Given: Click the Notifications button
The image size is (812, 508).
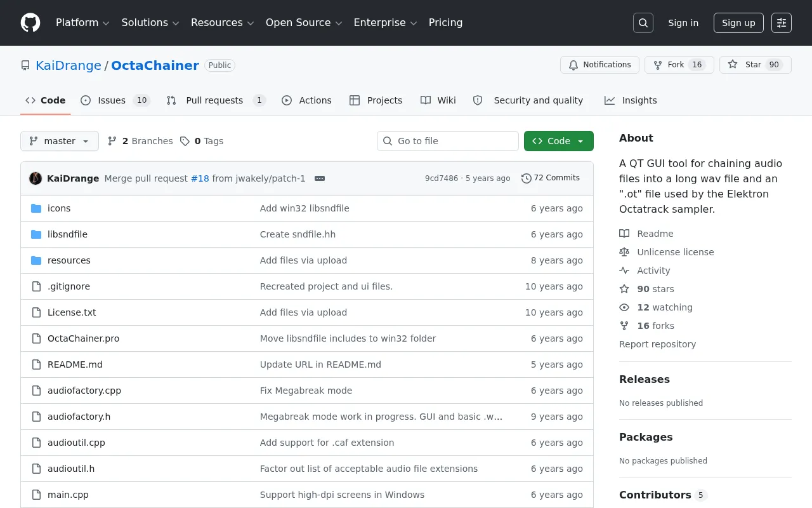Looking at the screenshot, I should coord(599,65).
